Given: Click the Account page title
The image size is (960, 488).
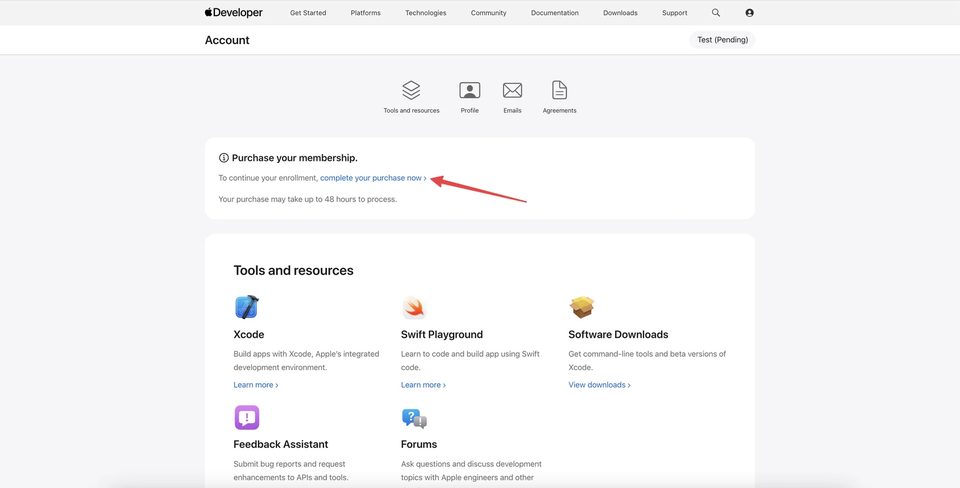Looking at the screenshot, I should [x=227, y=40].
